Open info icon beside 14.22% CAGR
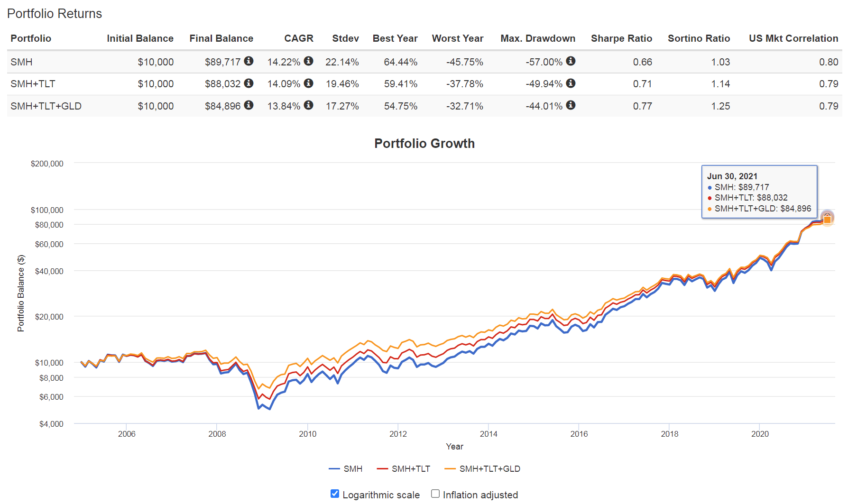 (x=309, y=61)
